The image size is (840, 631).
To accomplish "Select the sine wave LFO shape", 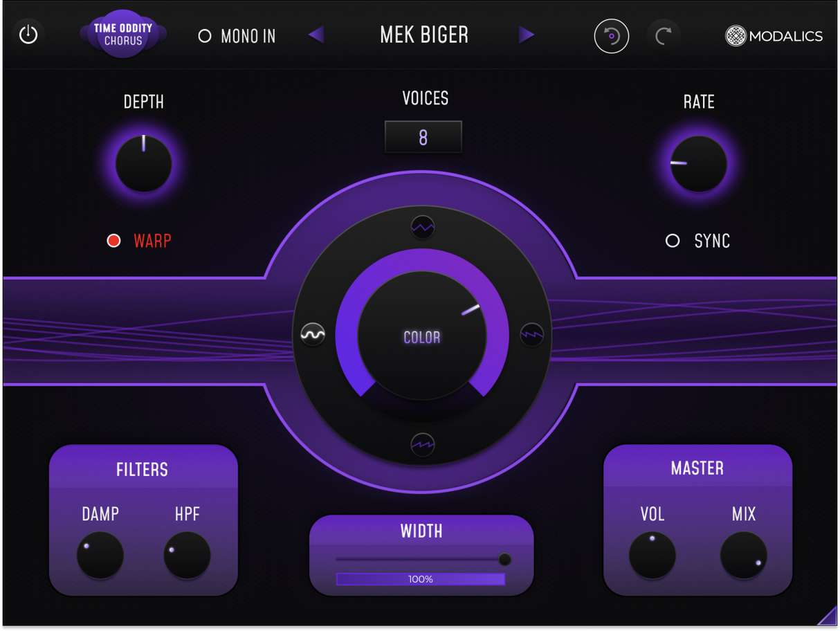I will [313, 335].
